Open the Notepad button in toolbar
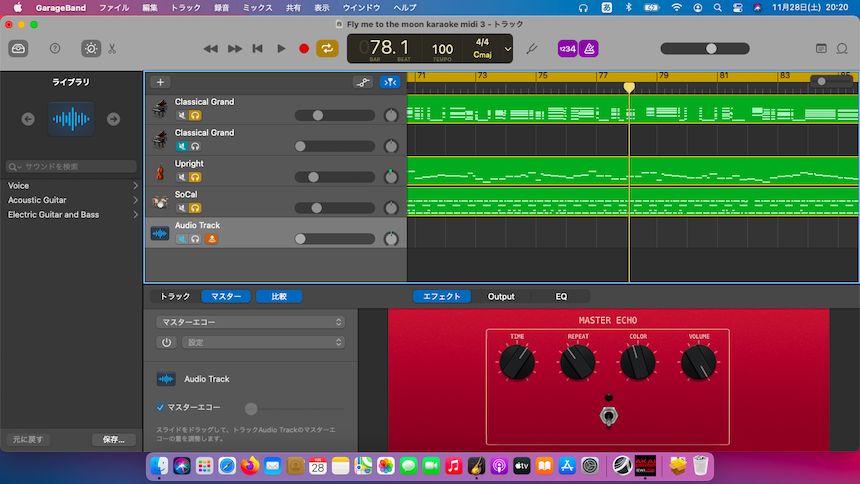Viewport: 860px width, 484px height. 821,49
